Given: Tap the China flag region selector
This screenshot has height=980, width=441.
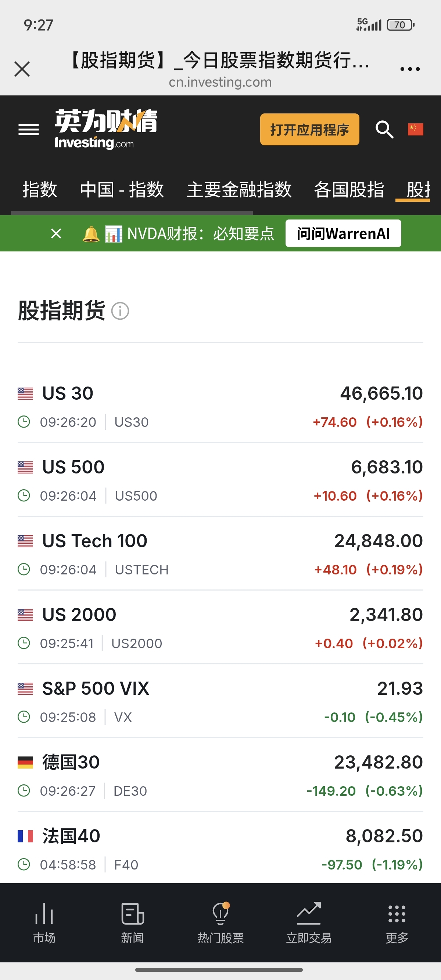Looking at the screenshot, I should 415,129.
